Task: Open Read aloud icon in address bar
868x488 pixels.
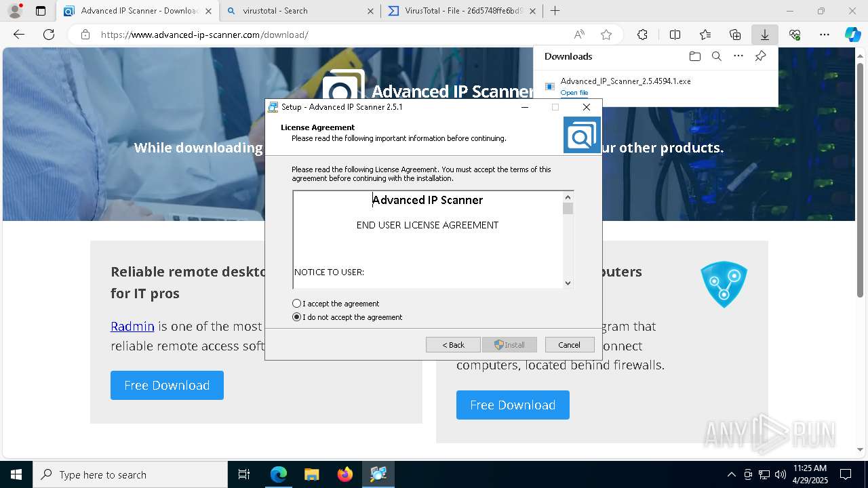Action: coord(579,35)
